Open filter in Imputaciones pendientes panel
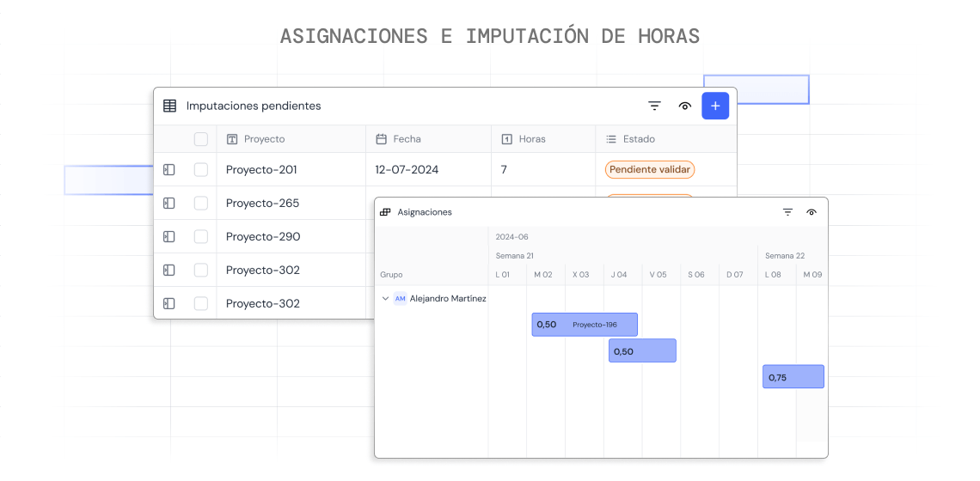 point(654,107)
